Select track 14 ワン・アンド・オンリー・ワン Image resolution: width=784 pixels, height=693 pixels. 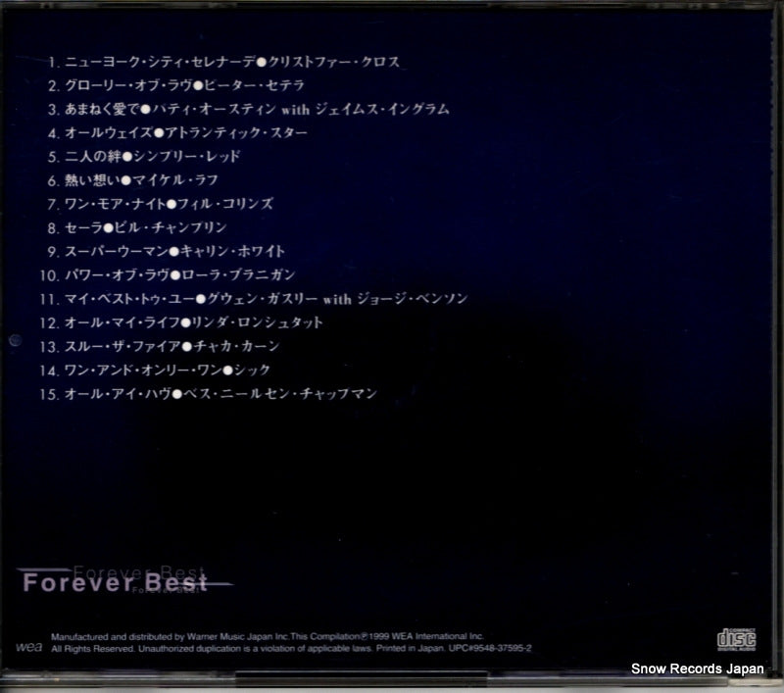[x=143, y=370]
